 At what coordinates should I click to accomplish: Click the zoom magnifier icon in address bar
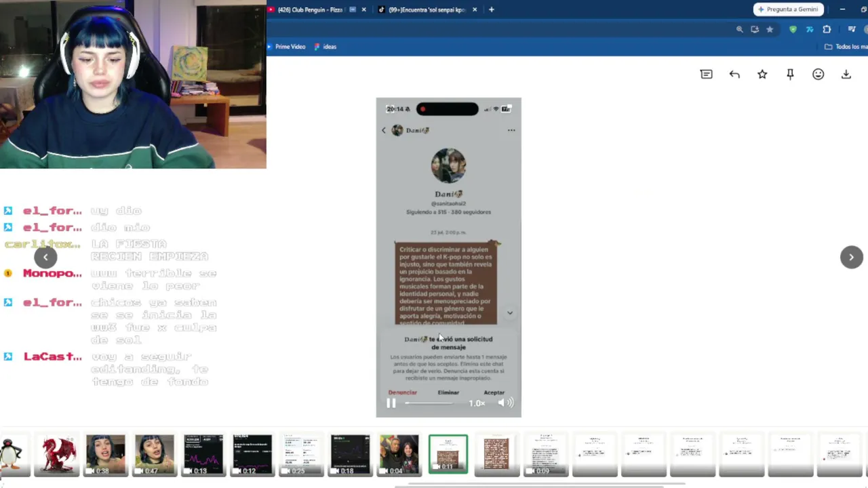coord(740,29)
